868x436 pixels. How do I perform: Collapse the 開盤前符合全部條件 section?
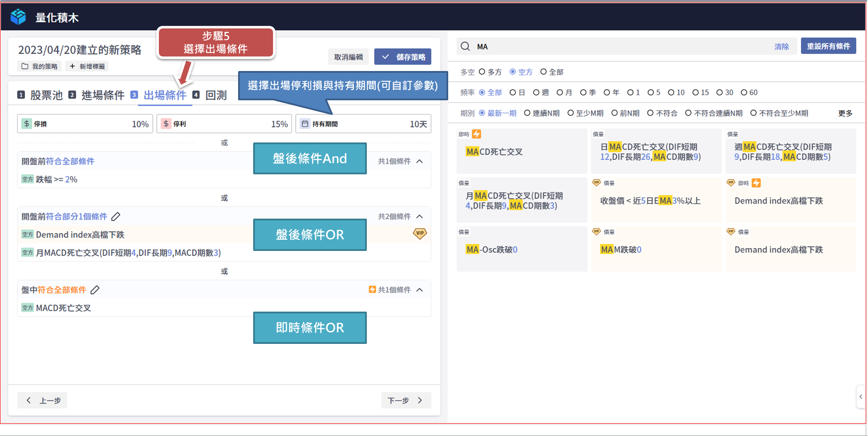pos(420,161)
